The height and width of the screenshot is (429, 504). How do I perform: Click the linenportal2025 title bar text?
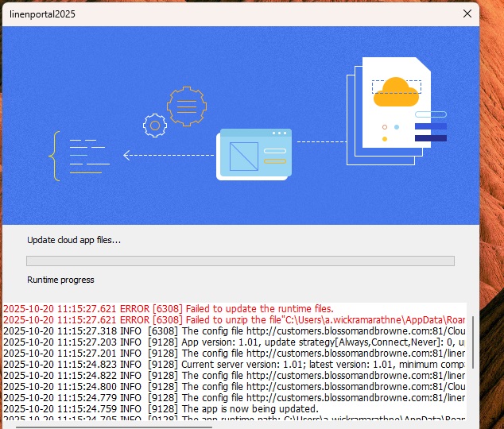point(41,14)
